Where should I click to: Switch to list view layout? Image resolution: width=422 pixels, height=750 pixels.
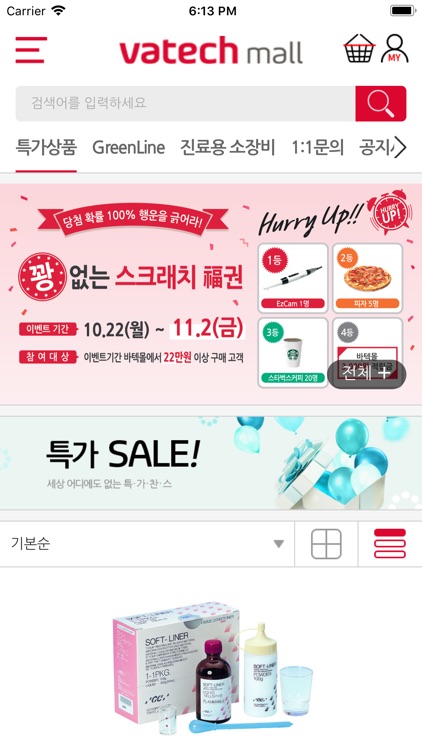(x=390, y=543)
